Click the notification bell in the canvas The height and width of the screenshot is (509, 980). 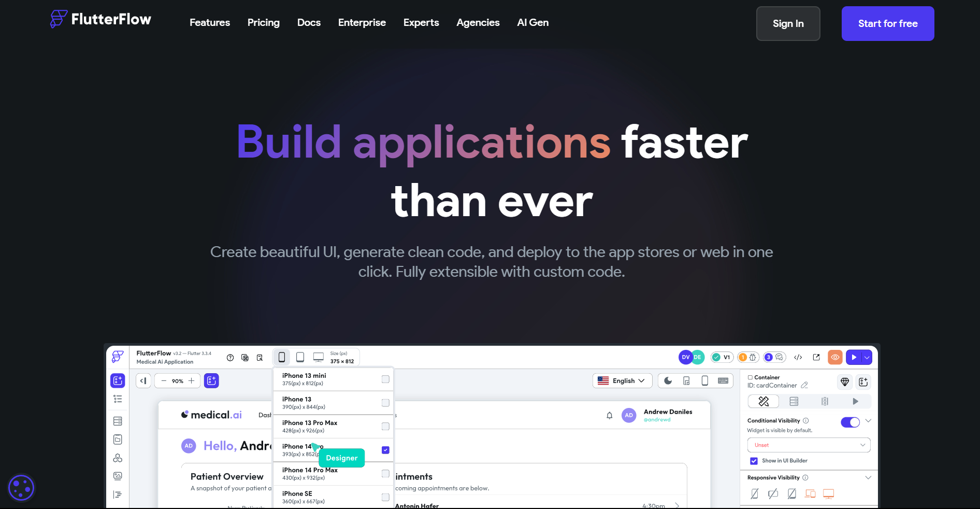(610, 416)
